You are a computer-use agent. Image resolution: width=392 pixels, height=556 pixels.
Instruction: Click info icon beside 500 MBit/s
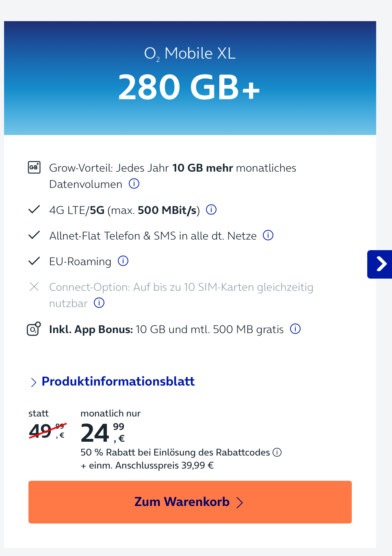point(211,210)
